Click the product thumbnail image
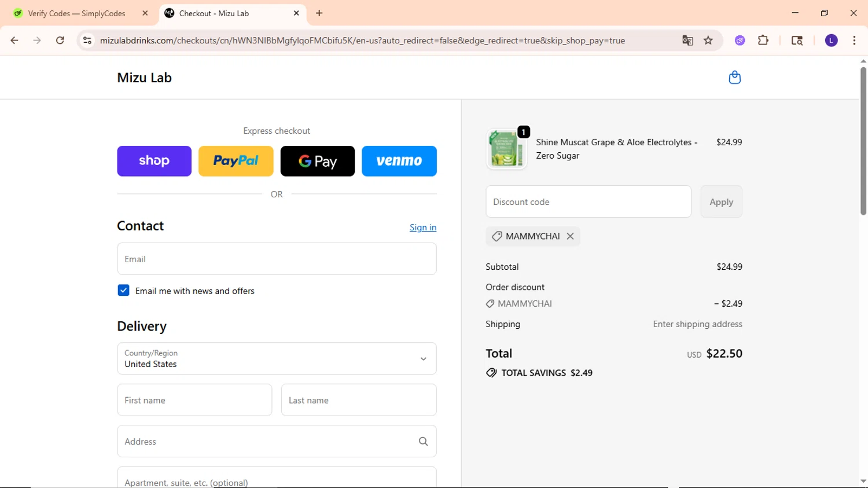Image resolution: width=868 pixels, height=488 pixels. pyautogui.click(x=507, y=149)
